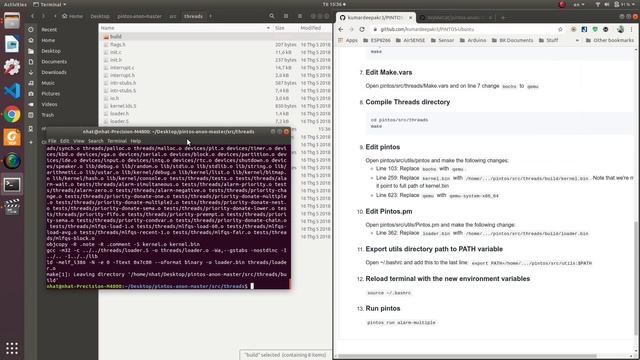Viewport: 640px width, 360px height.
Task: Go to Home in Files path bar
Action: 72,16
